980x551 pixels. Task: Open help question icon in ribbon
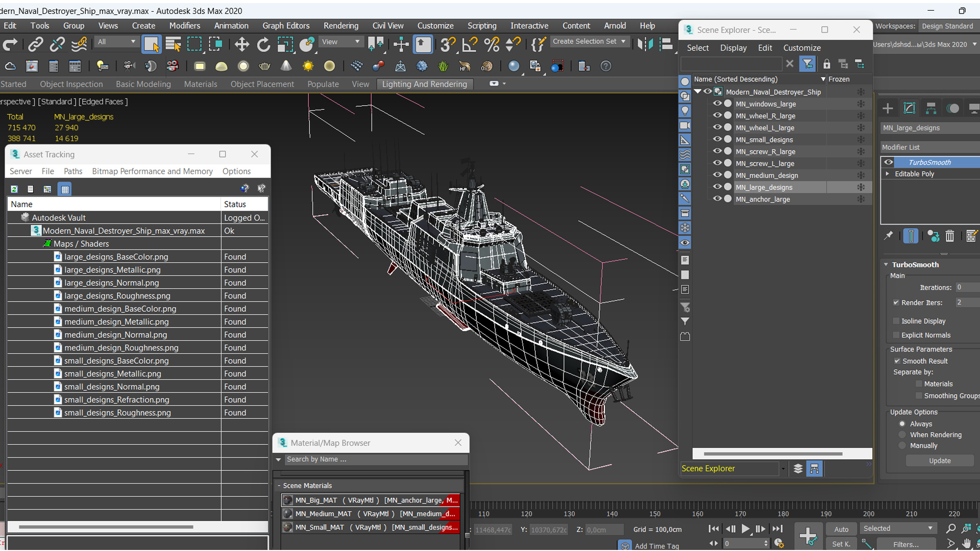pyautogui.click(x=606, y=66)
